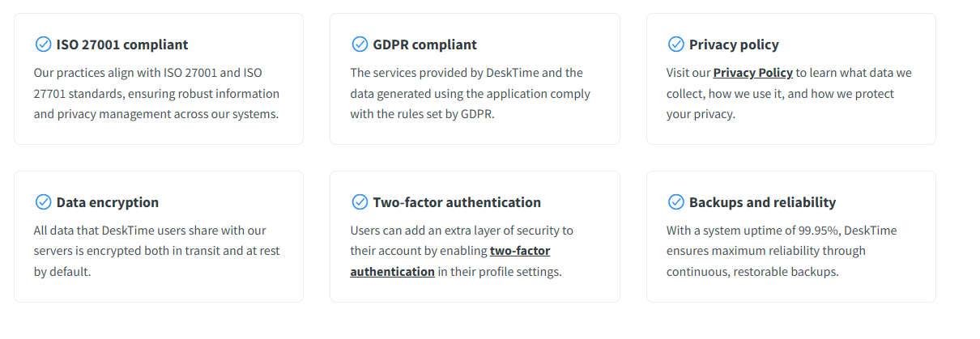Click the encrypted in transit description text
This screenshot has width=980, height=339.
point(156,251)
